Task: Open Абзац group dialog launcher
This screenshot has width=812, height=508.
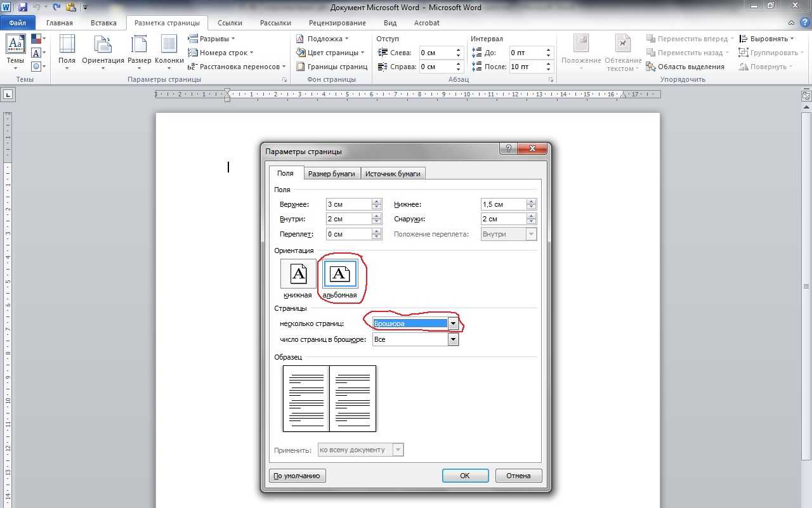Action: [551, 80]
